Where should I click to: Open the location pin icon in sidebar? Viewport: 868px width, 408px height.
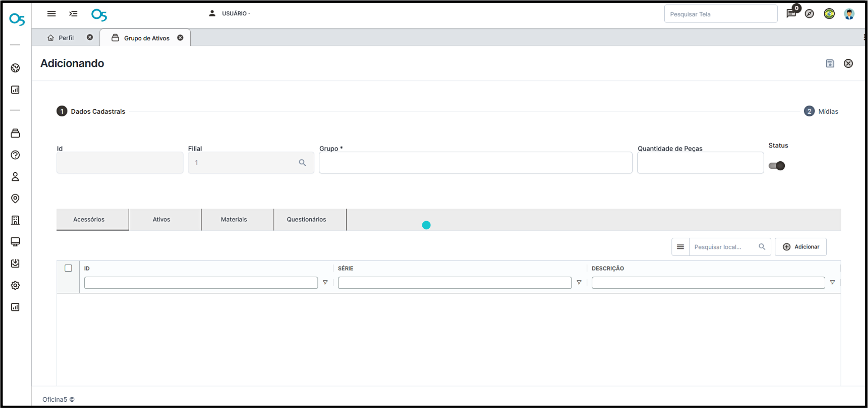click(15, 199)
